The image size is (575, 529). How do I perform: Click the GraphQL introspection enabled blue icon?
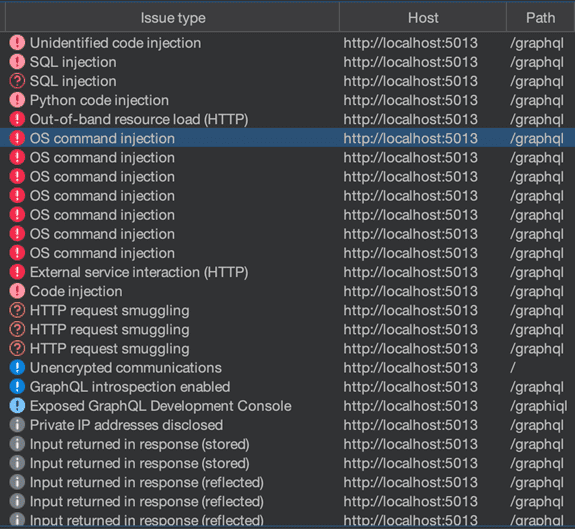17,387
